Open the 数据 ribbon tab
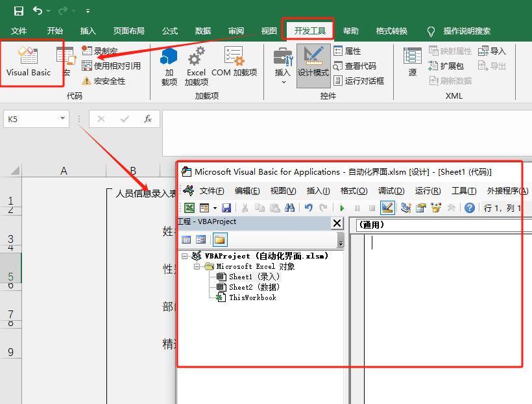The image size is (532, 404). pyautogui.click(x=203, y=31)
